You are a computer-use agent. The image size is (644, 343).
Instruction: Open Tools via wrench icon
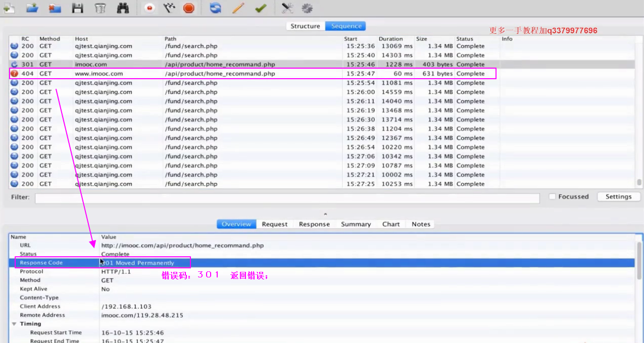pos(287,8)
